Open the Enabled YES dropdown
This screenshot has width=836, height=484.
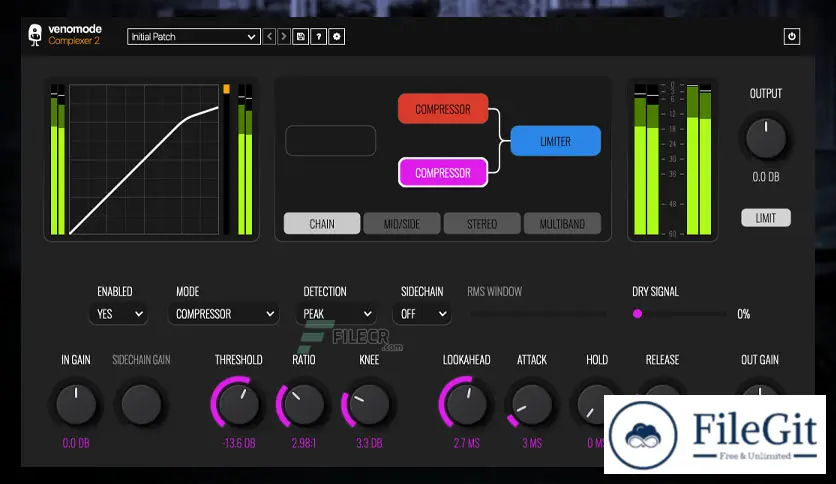pyautogui.click(x=119, y=314)
